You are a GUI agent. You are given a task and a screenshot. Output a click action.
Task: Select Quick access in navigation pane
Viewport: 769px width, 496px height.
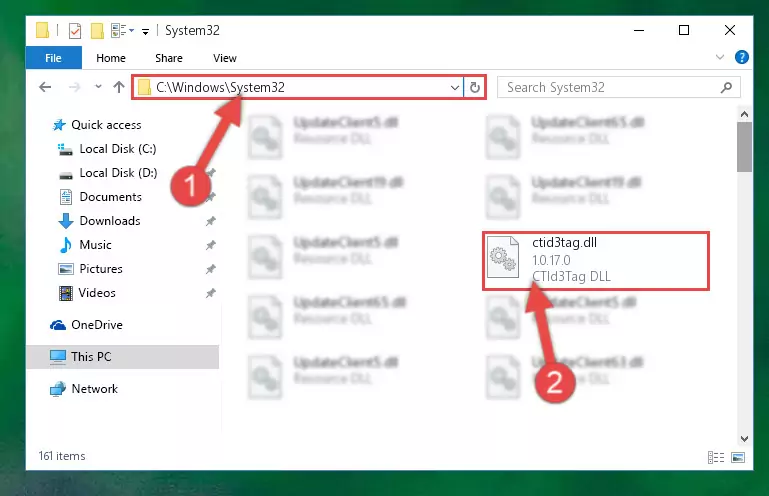coord(97,125)
